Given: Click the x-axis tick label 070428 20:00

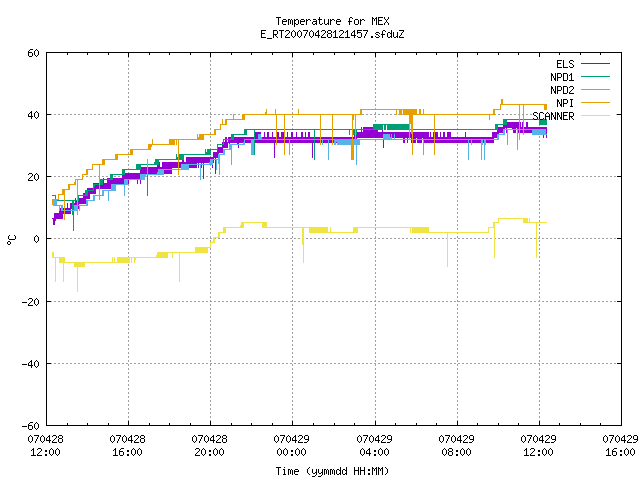Looking at the screenshot, I should tap(209, 446).
